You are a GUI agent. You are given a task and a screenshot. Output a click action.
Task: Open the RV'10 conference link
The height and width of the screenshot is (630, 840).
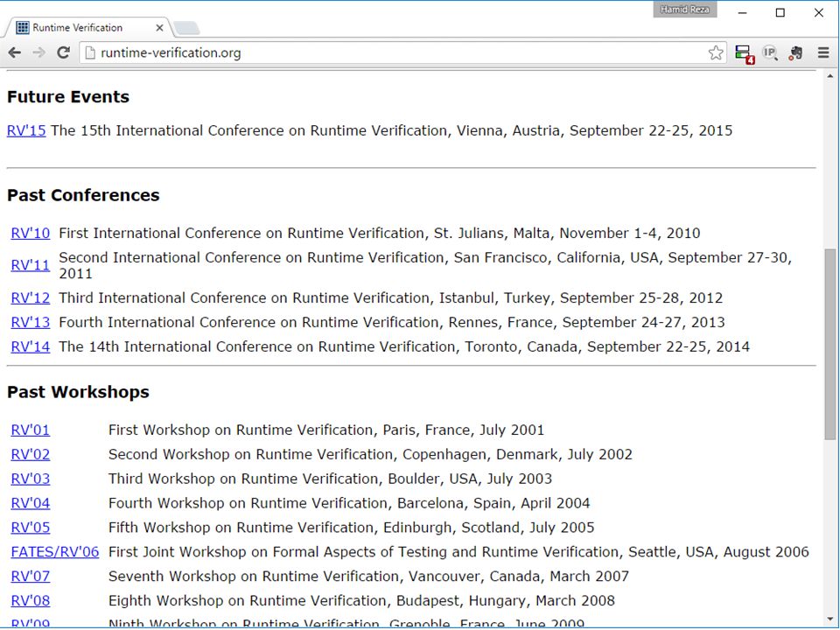[31, 233]
